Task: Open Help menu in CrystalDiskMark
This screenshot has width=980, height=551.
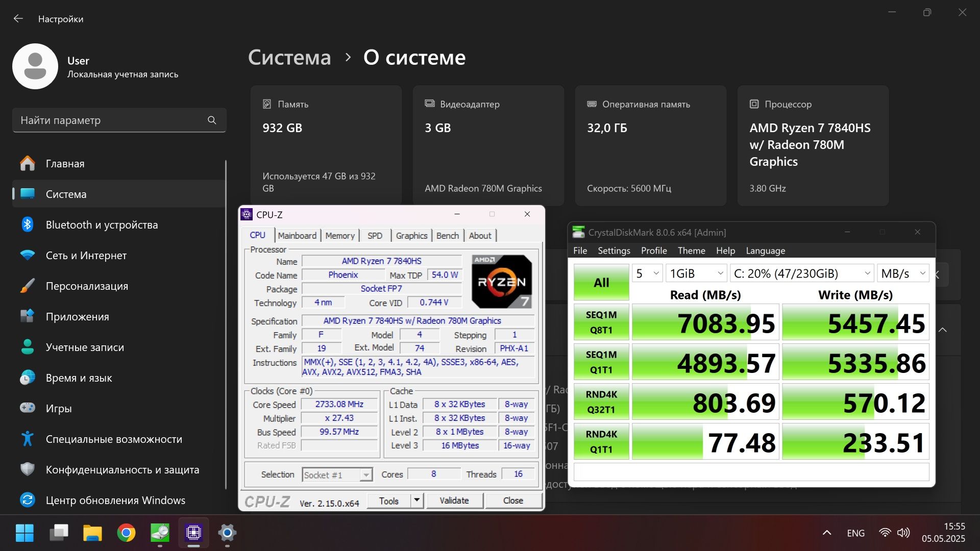Action: pyautogui.click(x=725, y=251)
